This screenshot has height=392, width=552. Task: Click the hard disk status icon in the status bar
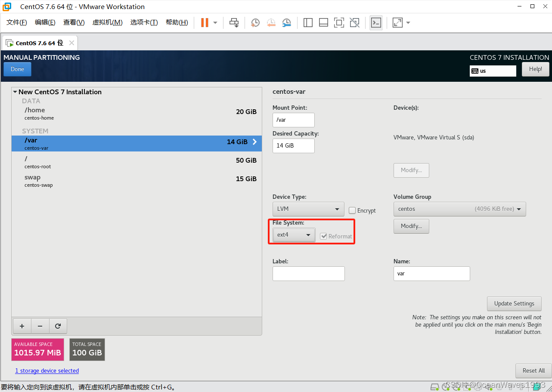tap(435, 386)
